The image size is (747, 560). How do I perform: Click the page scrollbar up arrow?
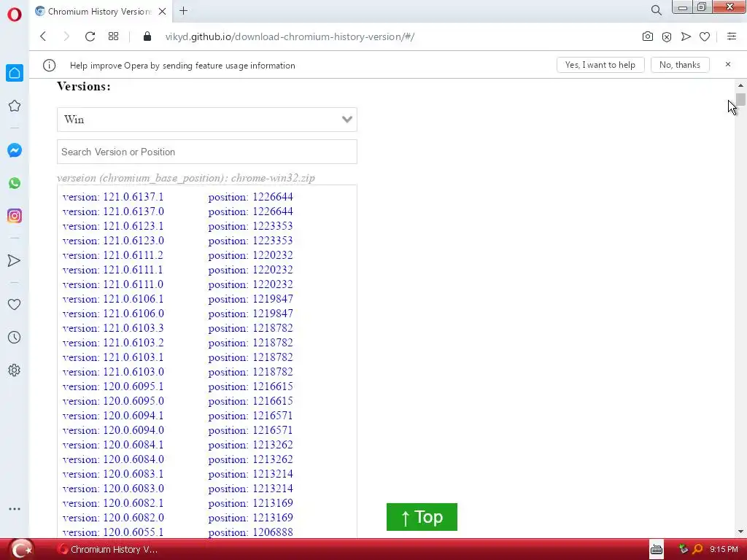(740, 86)
